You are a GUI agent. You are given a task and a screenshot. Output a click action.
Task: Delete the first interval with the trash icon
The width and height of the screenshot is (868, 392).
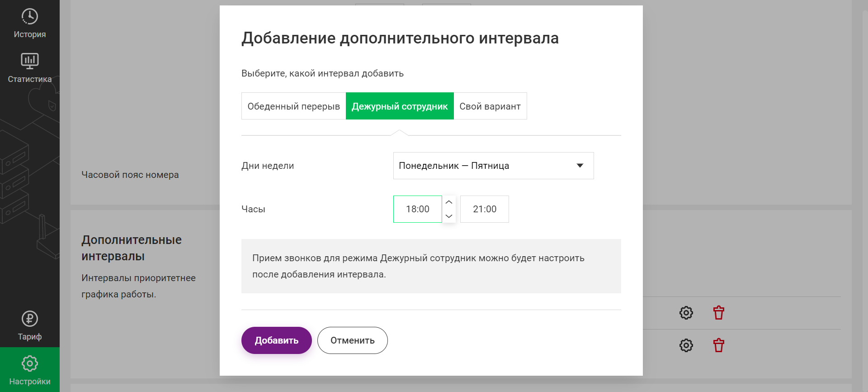[x=718, y=313]
